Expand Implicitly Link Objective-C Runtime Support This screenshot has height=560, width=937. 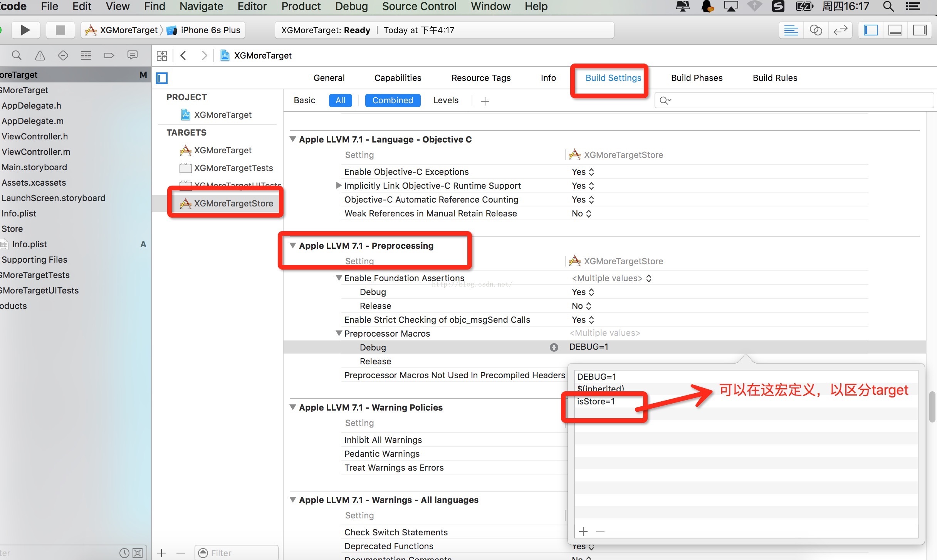[x=339, y=185]
